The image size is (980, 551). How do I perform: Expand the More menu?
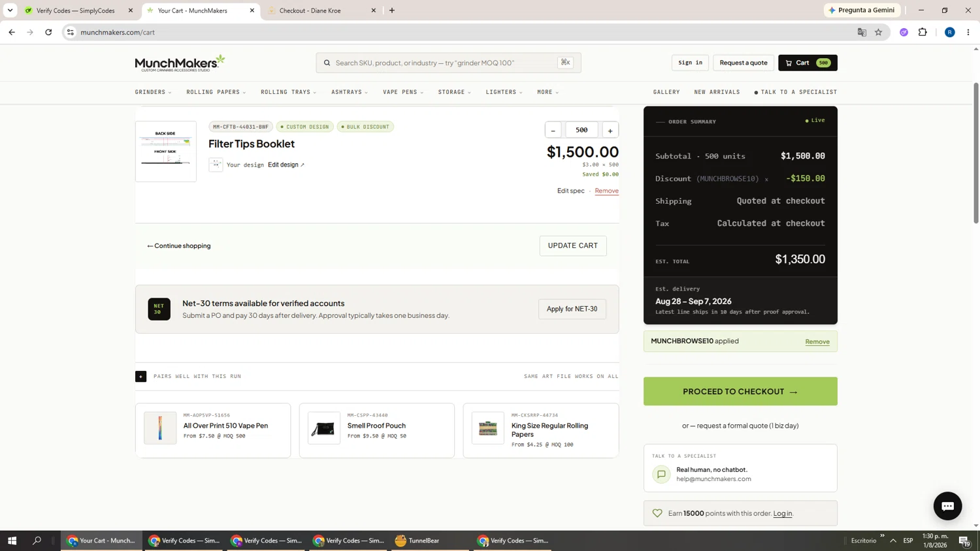click(x=547, y=92)
